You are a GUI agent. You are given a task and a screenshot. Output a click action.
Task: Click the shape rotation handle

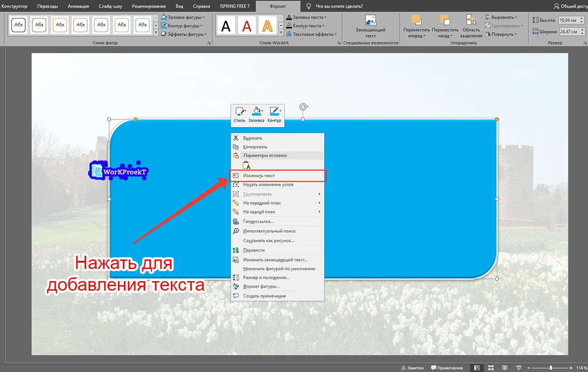click(304, 107)
